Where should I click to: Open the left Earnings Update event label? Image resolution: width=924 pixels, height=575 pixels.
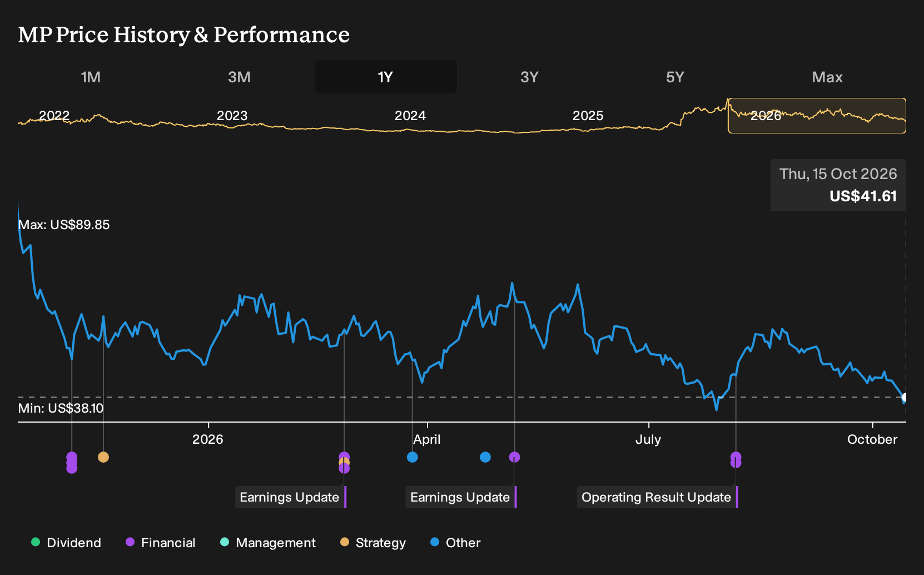click(290, 497)
